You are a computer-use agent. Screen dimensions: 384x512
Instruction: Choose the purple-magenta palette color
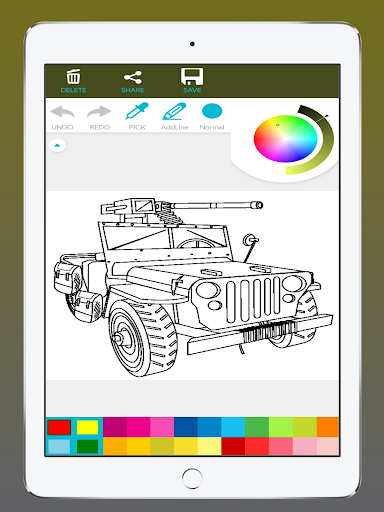pyautogui.click(x=115, y=427)
